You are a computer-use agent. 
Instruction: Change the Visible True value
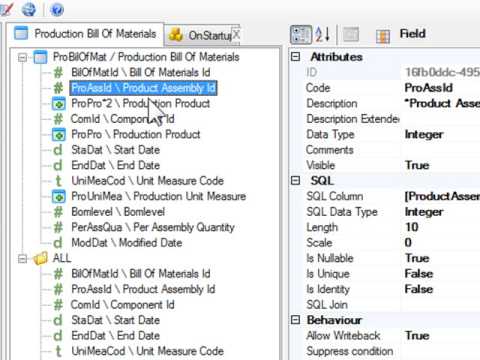click(440, 165)
